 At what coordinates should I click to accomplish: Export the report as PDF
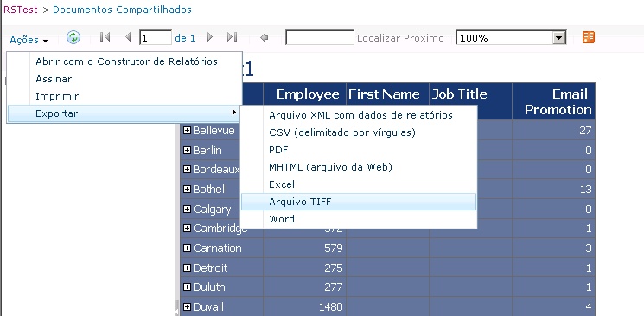tap(359, 150)
